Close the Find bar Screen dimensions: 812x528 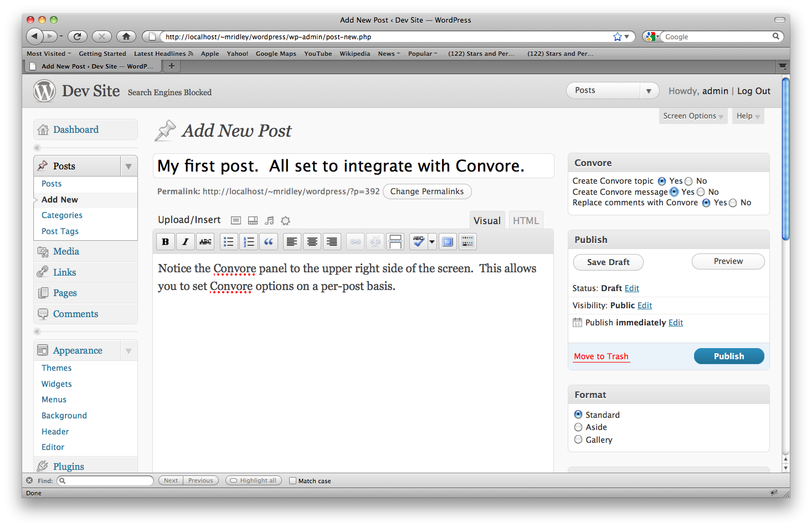[x=29, y=480]
